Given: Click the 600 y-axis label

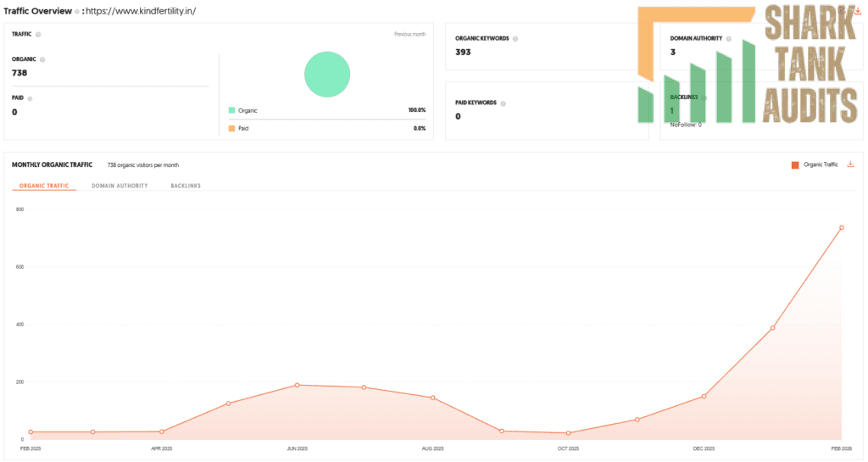Looking at the screenshot, I should point(20,267).
